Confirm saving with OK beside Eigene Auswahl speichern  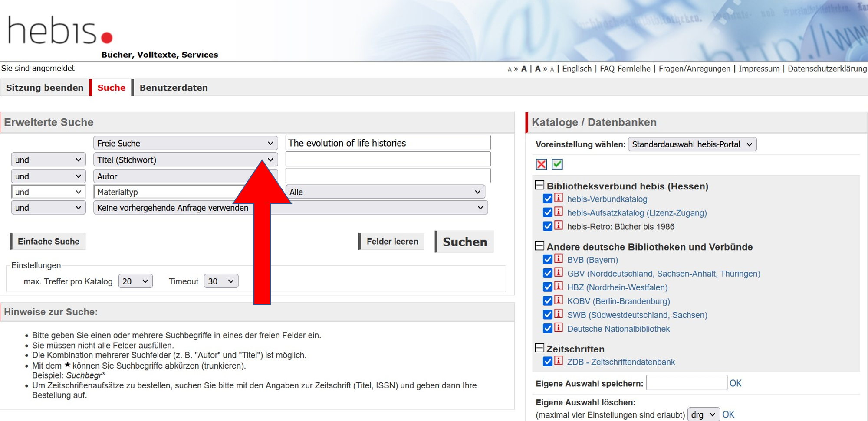tap(735, 383)
